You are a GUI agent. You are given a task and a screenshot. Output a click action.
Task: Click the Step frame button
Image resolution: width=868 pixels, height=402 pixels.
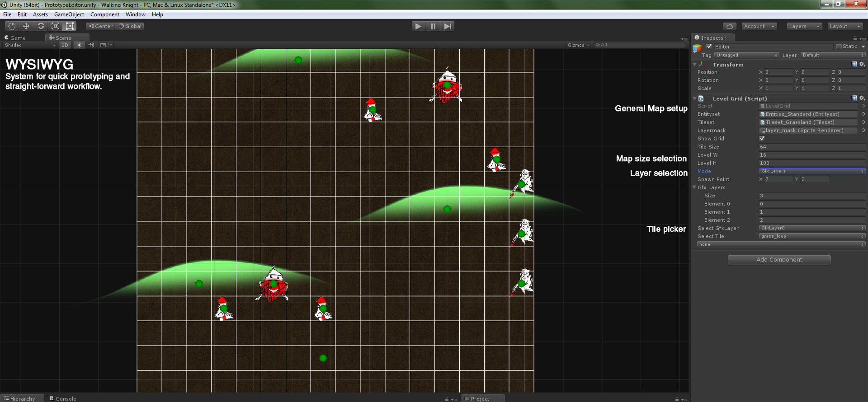pyautogui.click(x=448, y=26)
